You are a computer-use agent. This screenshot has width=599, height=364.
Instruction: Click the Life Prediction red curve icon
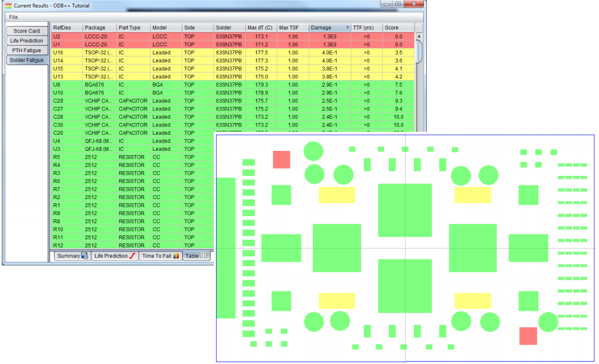pyautogui.click(x=132, y=256)
